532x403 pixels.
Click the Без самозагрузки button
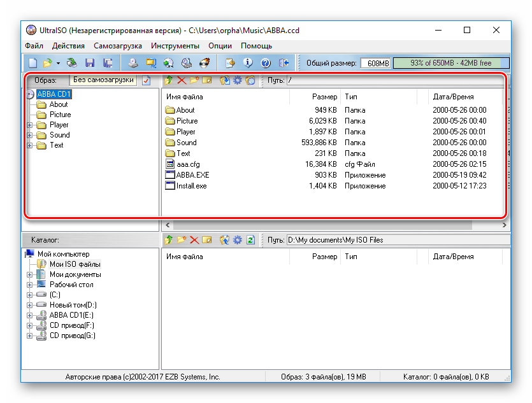(x=103, y=80)
